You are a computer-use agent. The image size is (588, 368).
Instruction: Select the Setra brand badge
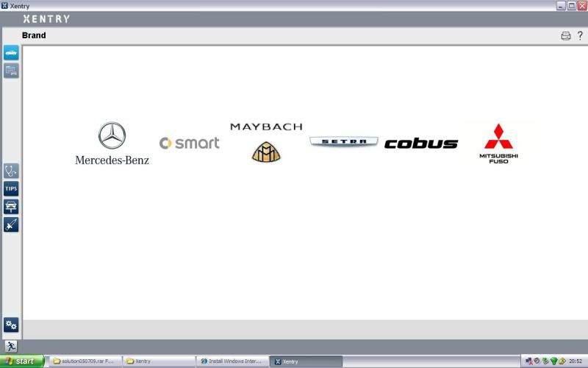coord(343,141)
